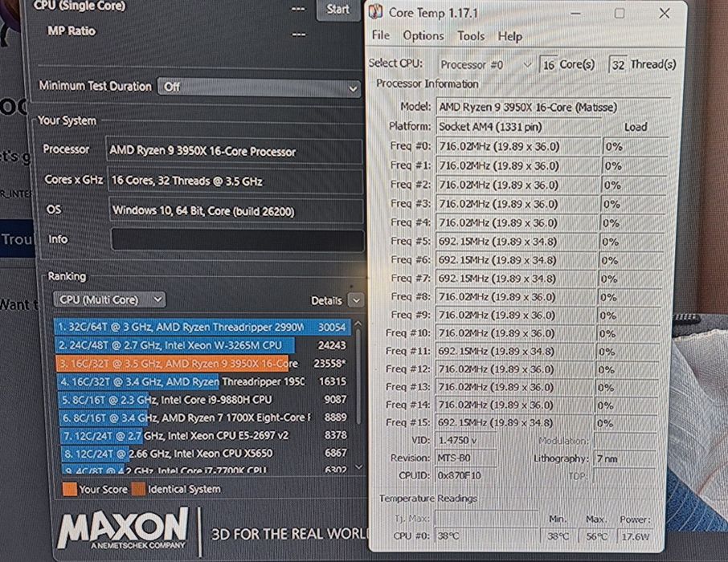The height and width of the screenshot is (562, 728).
Task: Click the CPU #0 temperature 38°C reading
Action: (x=486, y=536)
